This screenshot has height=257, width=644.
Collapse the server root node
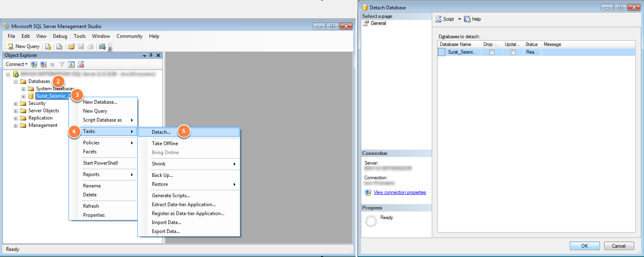pos(8,74)
